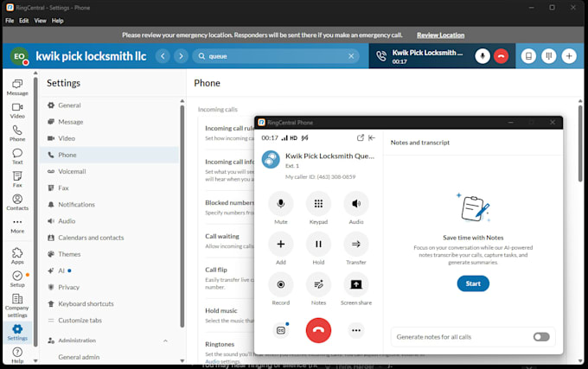Viewport: 588px width, 369px height.
Task: Select Notifications in Settings list
Action: (x=109, y=205)
